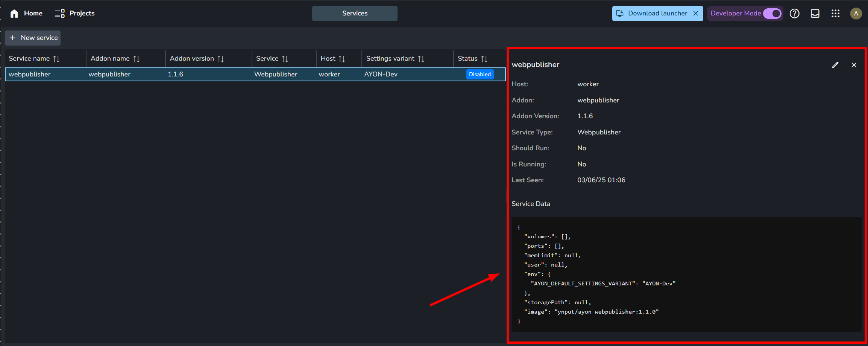This screenshot has height=346, width=868.
Task: Close the webpublisher details panel
Action: coord(854,65)
